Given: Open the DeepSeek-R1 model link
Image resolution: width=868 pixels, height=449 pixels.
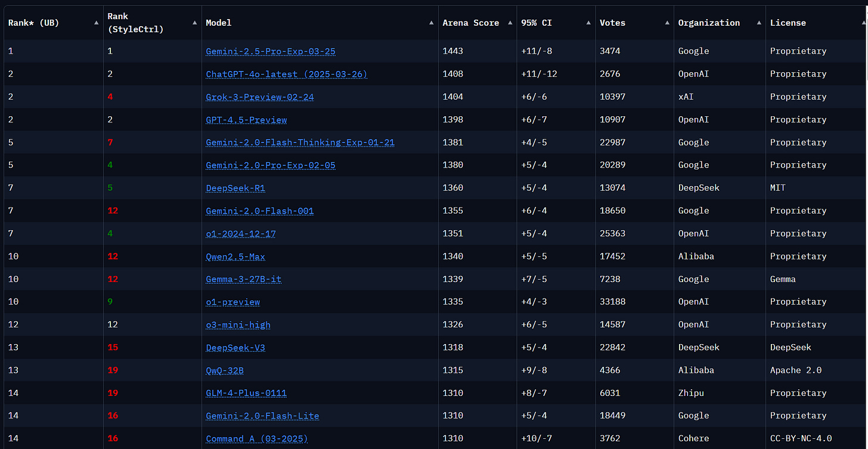Looking at the screenshot, I should (x=235, y=188).
